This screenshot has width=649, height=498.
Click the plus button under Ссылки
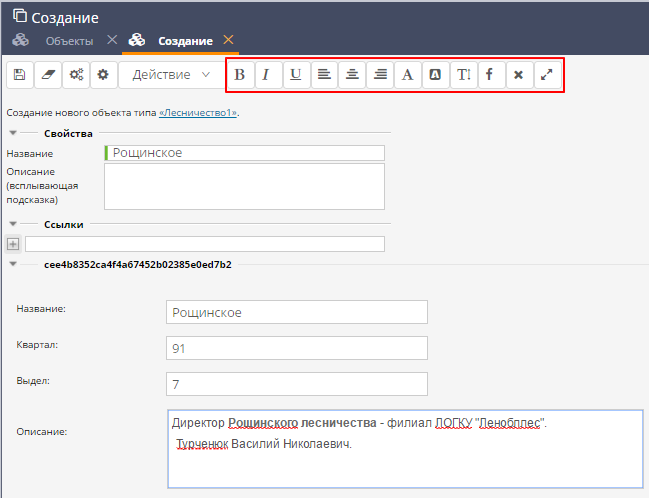click(13, 244)
